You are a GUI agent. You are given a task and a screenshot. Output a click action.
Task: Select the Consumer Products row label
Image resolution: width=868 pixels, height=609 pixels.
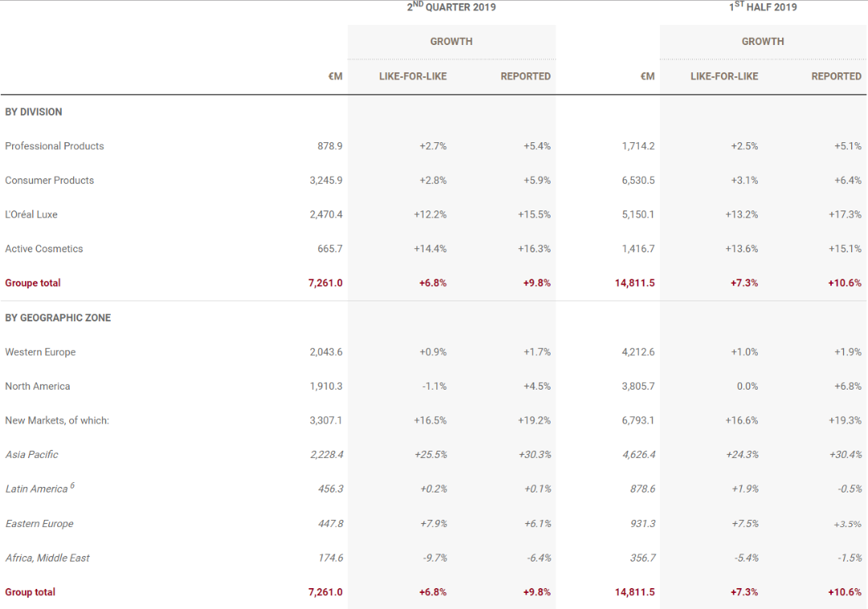(50, 181)
